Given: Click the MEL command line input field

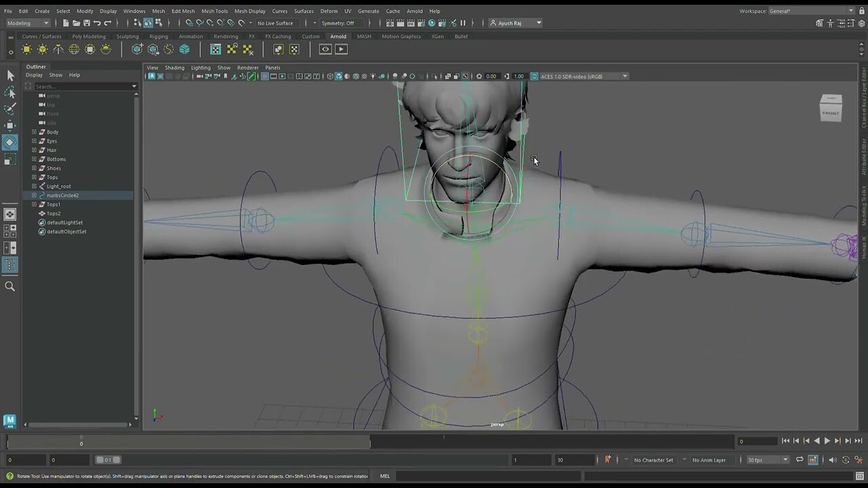Looking at the screenshot, I should point(475,476).
